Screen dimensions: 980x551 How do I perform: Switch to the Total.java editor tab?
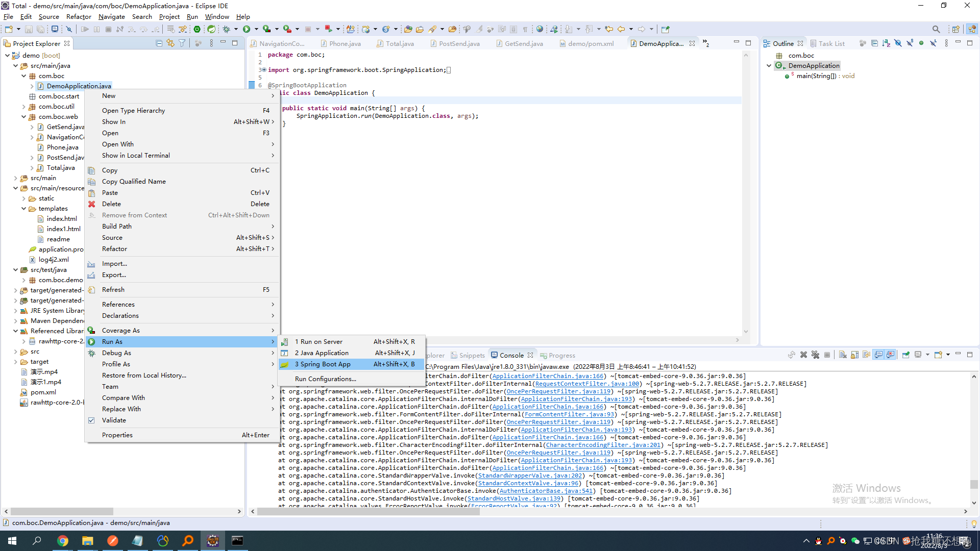click(x=395, y=44)
